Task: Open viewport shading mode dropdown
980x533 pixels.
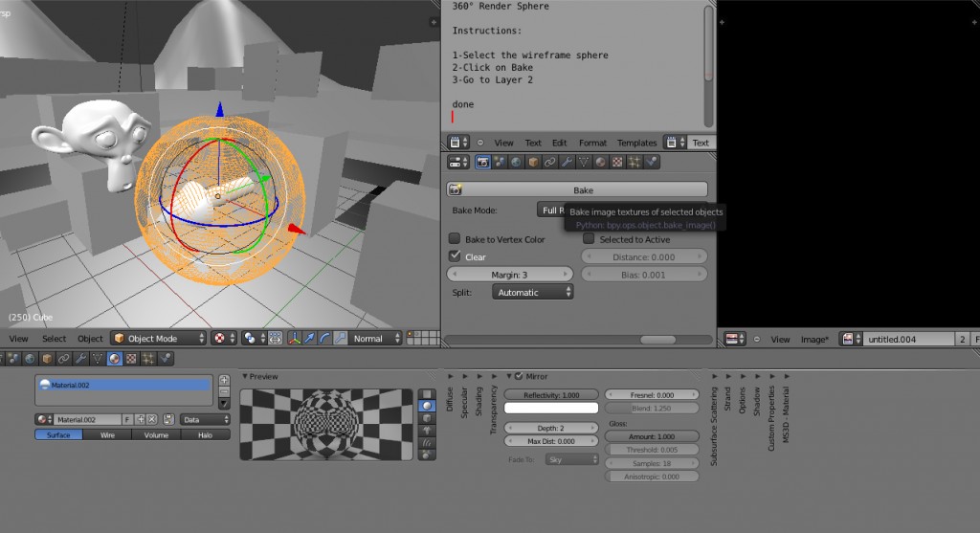Action: pyautogui.click(x=224, y=339)
